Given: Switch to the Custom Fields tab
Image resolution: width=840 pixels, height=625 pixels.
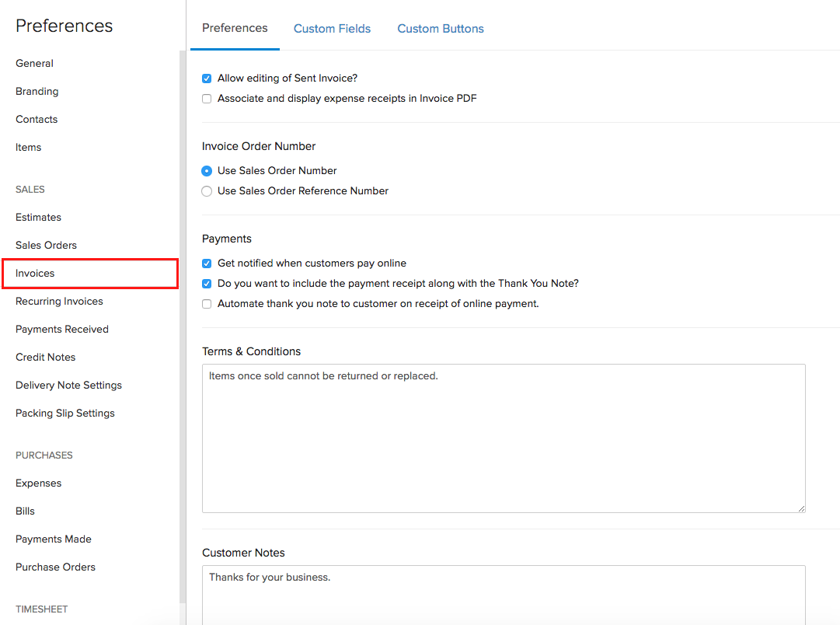Looking at the screenshot, I should coord(332,28).
